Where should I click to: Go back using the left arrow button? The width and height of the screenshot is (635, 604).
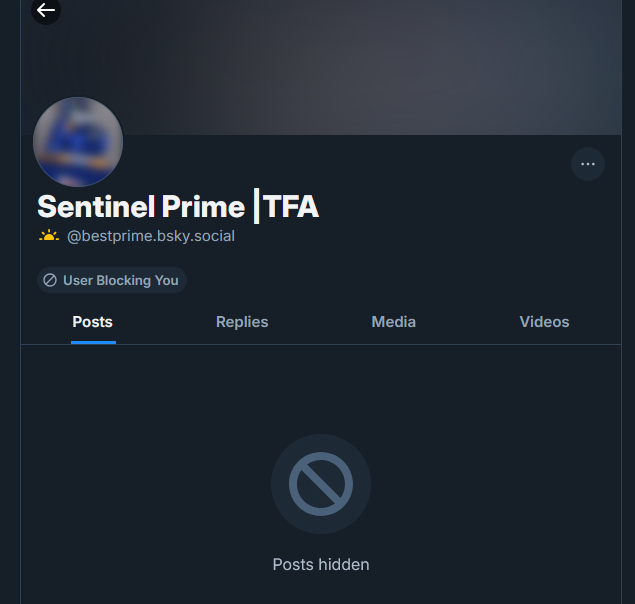(46, 10)
